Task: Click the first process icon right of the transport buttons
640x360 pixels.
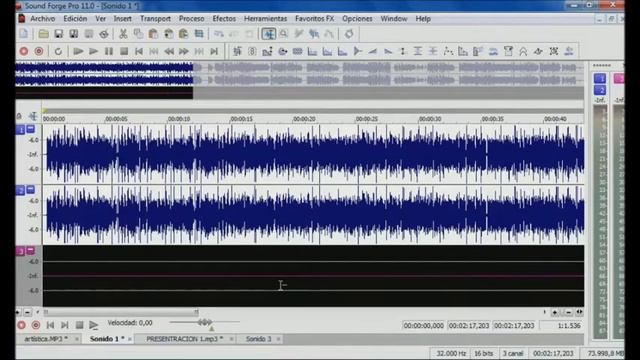Action: (x=237, y=51)
